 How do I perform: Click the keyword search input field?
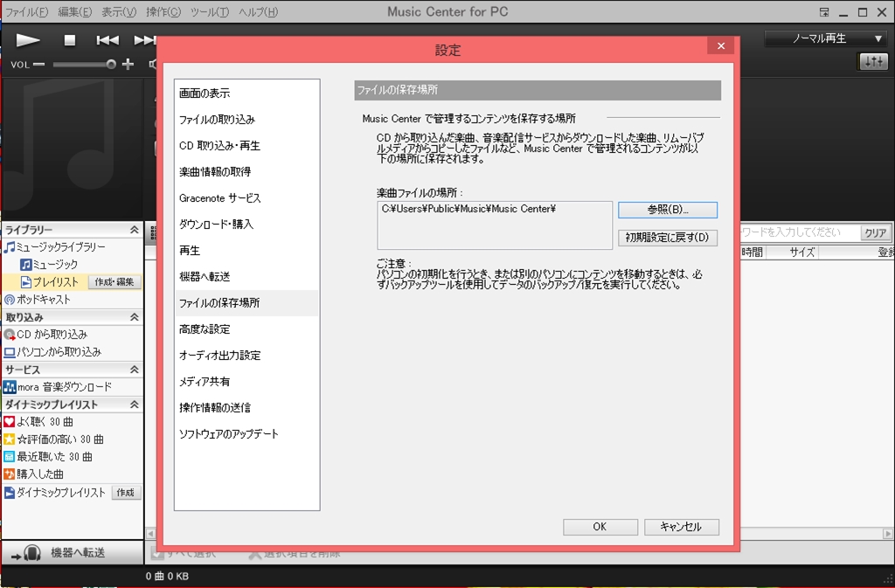click(800, 232)
